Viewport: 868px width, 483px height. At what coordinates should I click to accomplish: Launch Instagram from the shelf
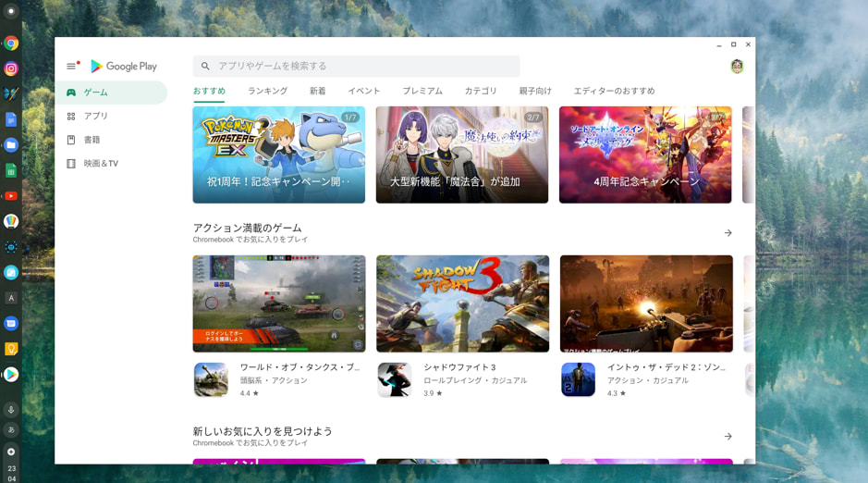(11, 68)
